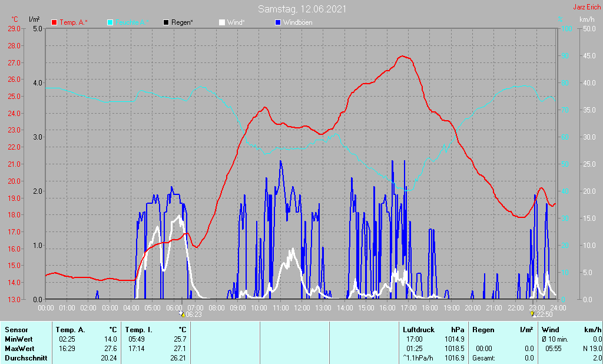Screen dimensions: 603x364
Task: Click the blue Windböen legend square
Action: point(277,22)
